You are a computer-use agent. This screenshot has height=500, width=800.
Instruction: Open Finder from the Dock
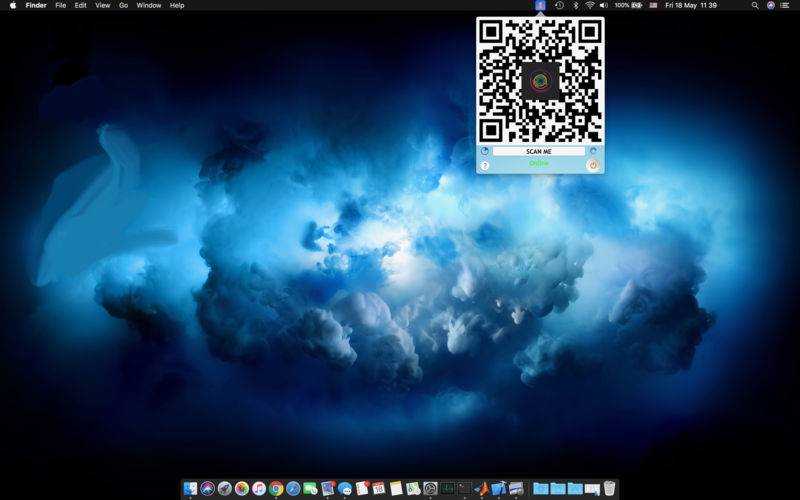[x=190, y=488]
